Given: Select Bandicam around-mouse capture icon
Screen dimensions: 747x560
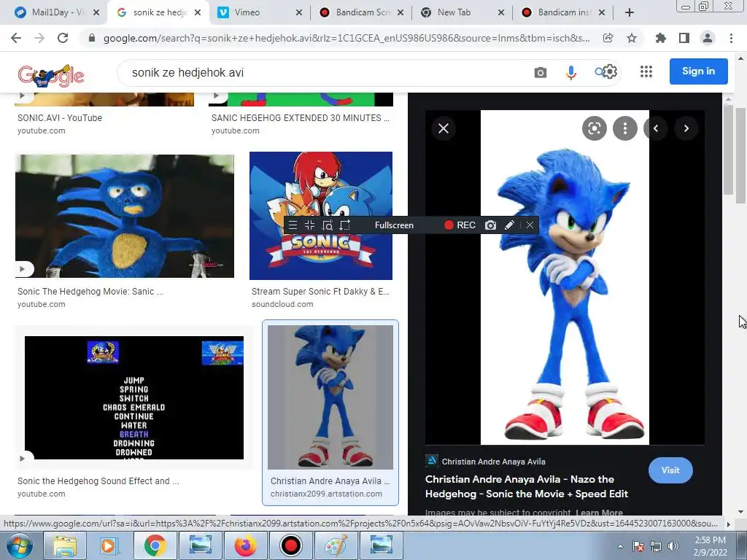Looking at the screenshot, I should (345, 225).
